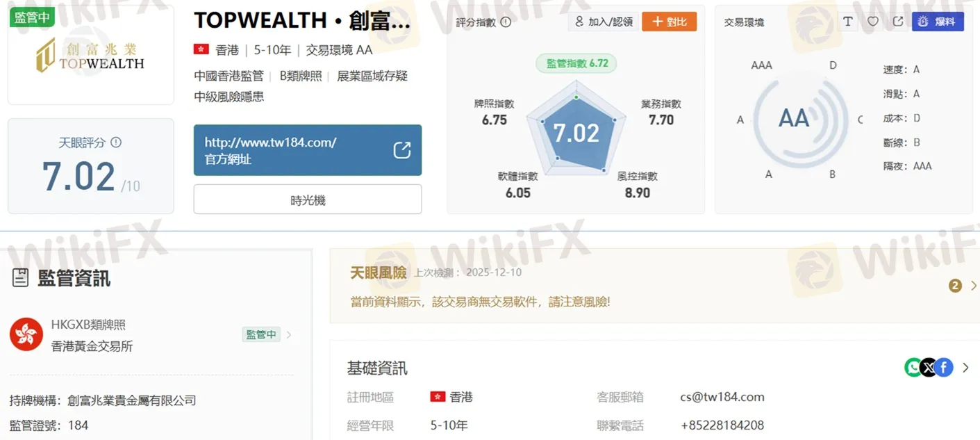Click the orange 對比 compare button

[x=669, y=22]
